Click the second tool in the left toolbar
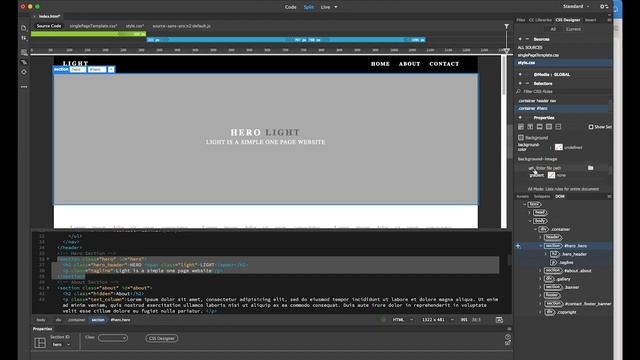The height and width of the screenshot is (360, 640). coord(24,38)
